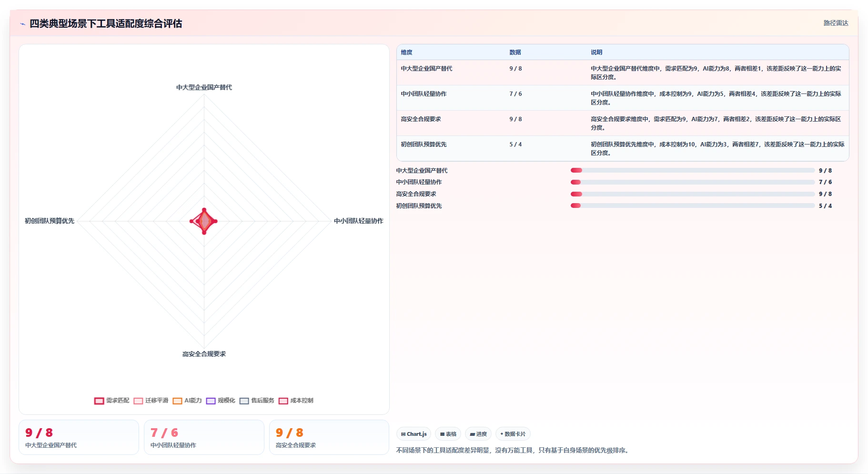Select the 数据 column header
This screenshot has height=474, width=868.
(x=515, y=52)
